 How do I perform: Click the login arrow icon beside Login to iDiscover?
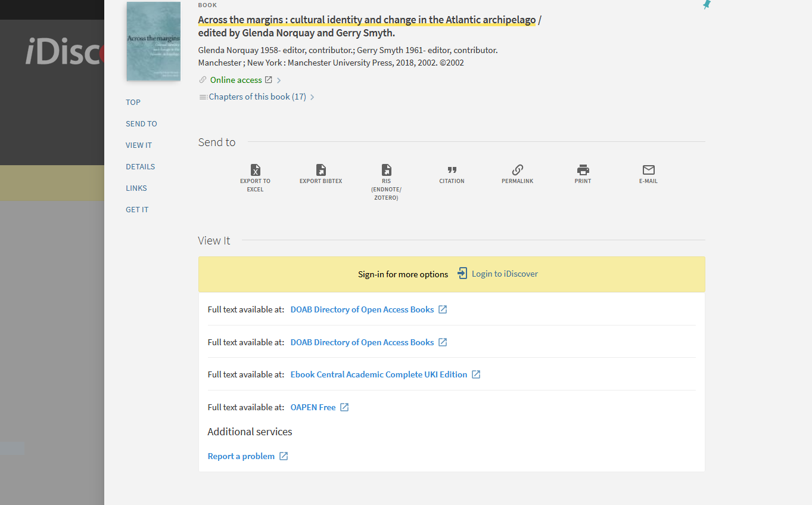point(462,273)
